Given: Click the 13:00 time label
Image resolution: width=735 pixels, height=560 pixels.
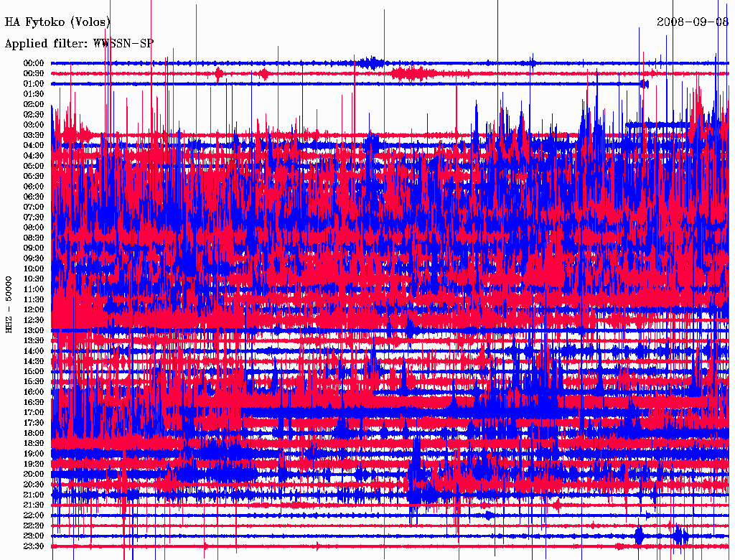Looking at the screenshot, I should tap(34, 330).
